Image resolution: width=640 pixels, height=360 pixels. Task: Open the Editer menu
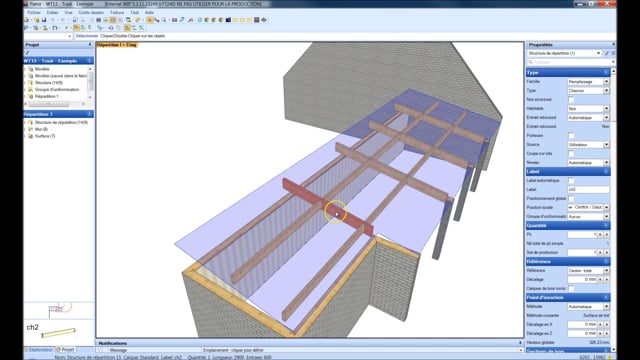click(x=53, y=12)
